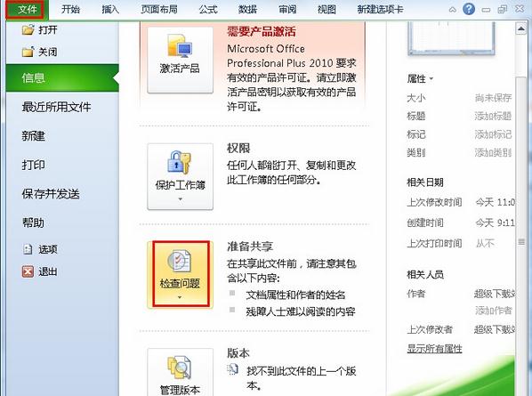Click 添加类别 property field
Screen dimensions: 532x396
point(493,153)
